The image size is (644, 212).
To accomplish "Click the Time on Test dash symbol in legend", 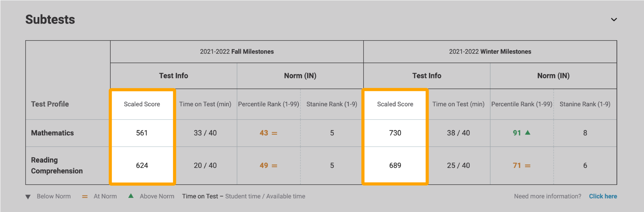I will [x=223, y=196].
